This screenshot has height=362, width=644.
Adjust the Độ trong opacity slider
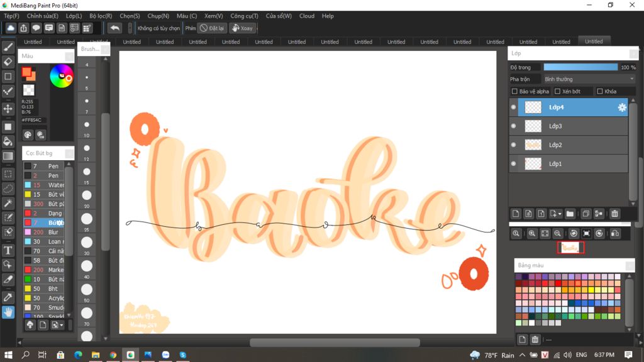click(x=580, y=67)
